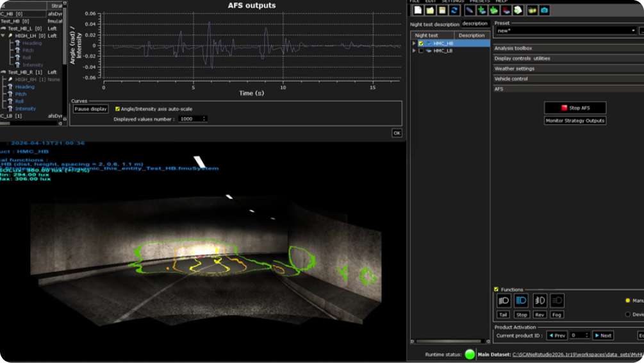Viewport: 644px width, 363px height.
Task: Click the Stop AFS button
Action: pyautogui.click(x=575, y=108)
